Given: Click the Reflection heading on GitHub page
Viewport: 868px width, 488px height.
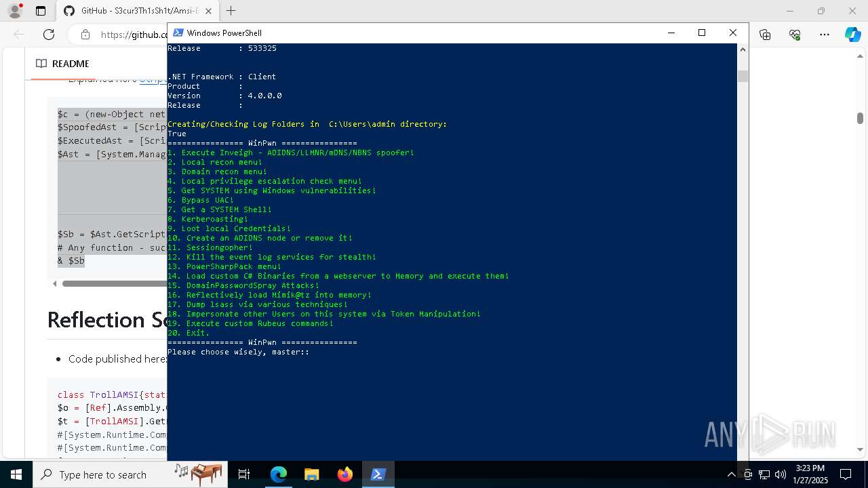Looking at the screenshot, I should pos(106,320).
